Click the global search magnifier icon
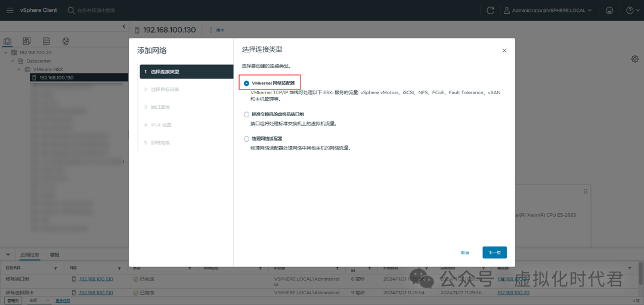 coord(71,10)
